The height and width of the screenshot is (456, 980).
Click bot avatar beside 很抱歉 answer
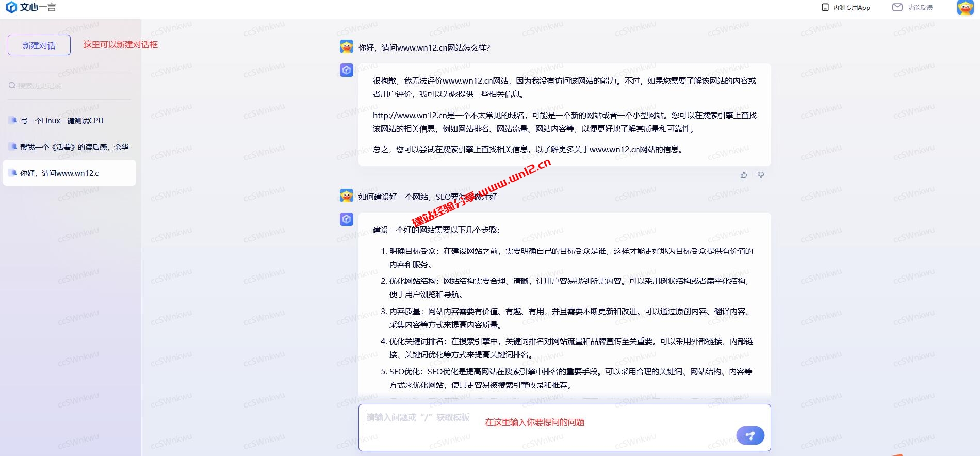click(347, 70)
